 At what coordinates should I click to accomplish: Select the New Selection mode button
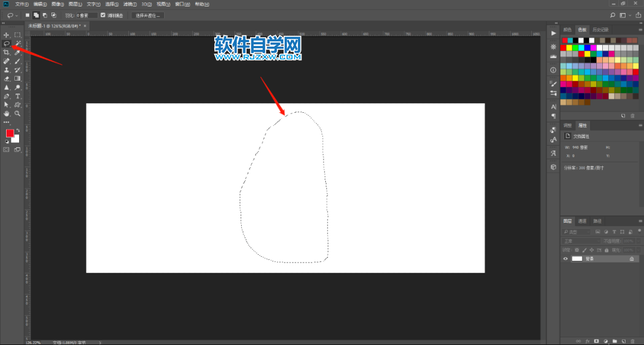click(x=27, y=15)
